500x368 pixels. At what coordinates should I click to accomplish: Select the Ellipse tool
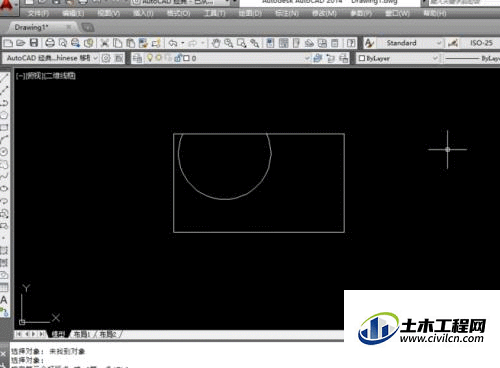click(x=4, y=188)
